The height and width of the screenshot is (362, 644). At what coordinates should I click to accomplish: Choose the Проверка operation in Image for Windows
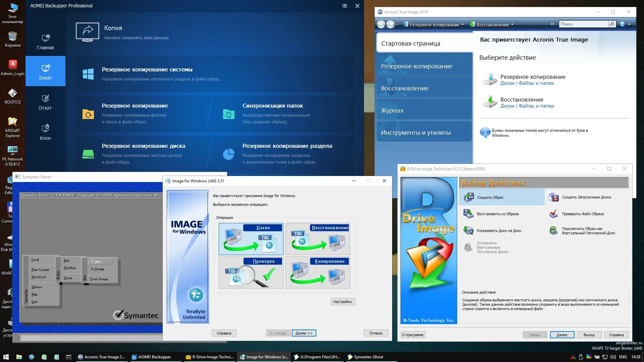tap(251, 273)
